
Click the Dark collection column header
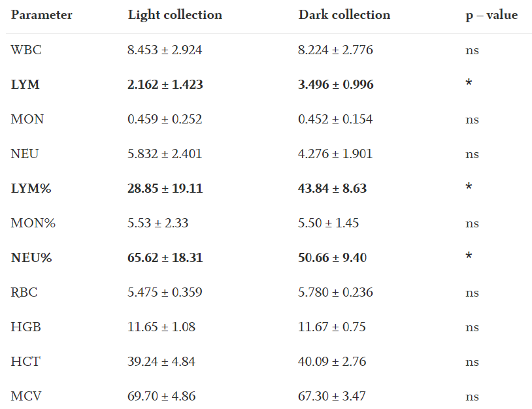(344, 15)
